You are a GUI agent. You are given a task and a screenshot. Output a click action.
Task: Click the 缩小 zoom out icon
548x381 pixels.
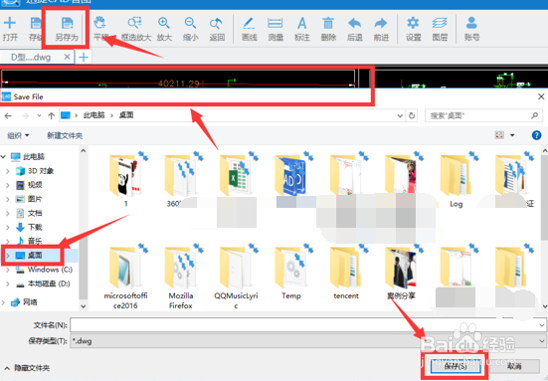(x=190, y=29)
